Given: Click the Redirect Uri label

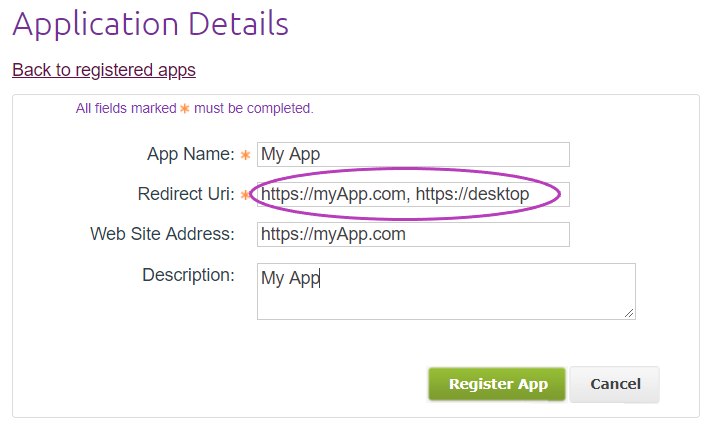Looking at the screenshot, I should click(186, 194).
